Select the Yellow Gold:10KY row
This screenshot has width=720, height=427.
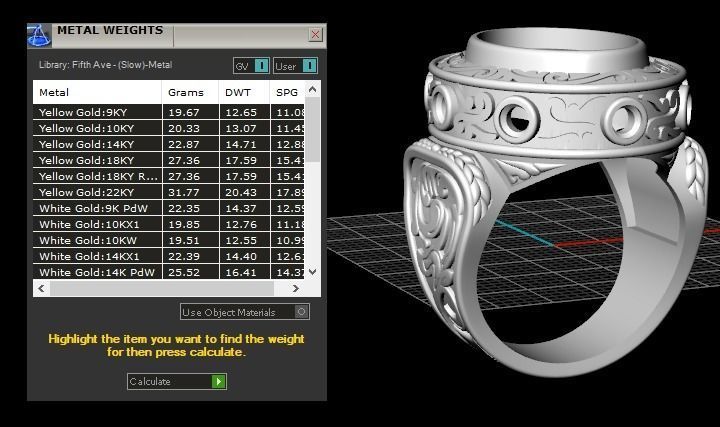(169, 128)
